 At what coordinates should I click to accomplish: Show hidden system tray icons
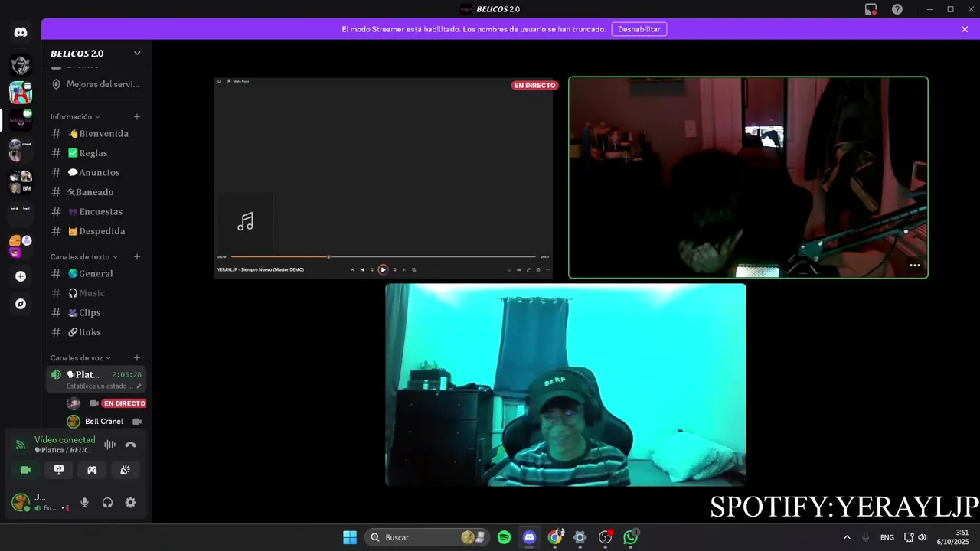847,537
